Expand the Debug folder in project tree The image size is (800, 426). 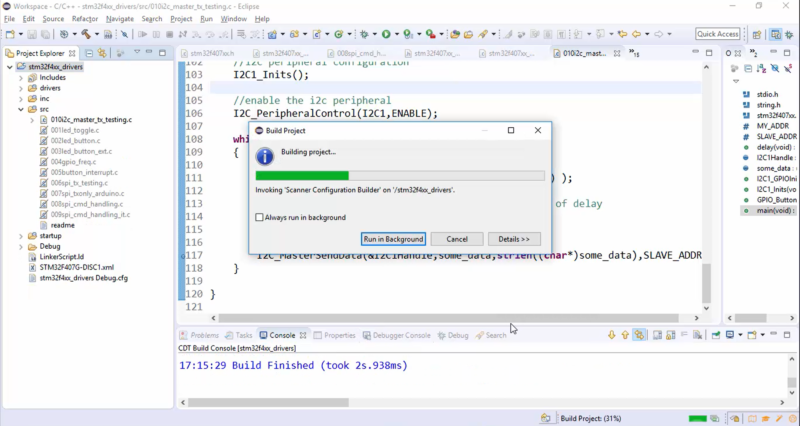click(x=21, y=246)
